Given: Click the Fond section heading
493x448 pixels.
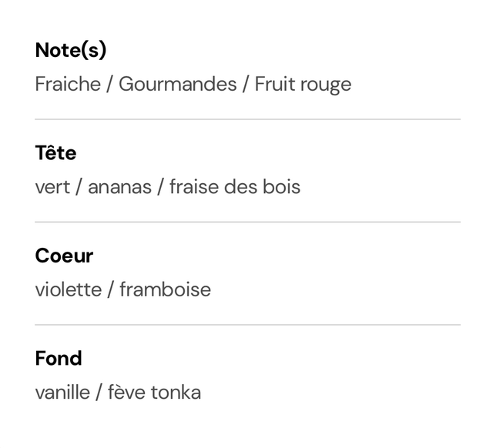Looking at the screenshot, I should (x=59, y=358).
